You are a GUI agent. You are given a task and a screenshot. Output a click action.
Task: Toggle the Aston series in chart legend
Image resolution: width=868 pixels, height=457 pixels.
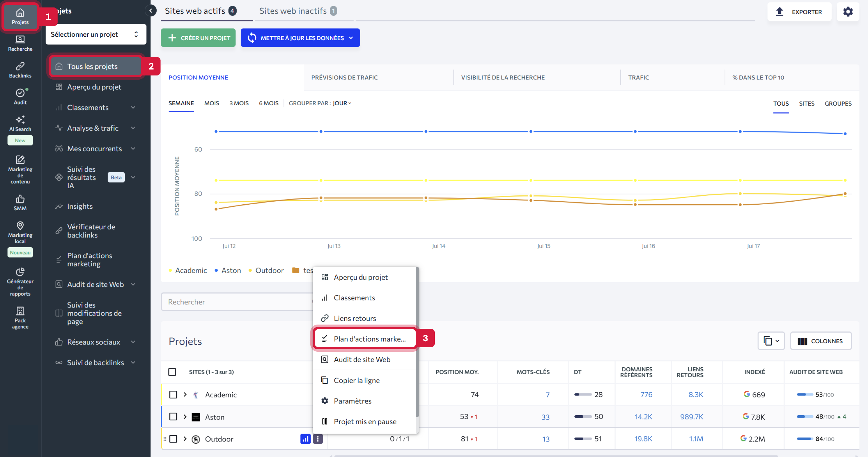pyautogui.click(x=228, y=271)
